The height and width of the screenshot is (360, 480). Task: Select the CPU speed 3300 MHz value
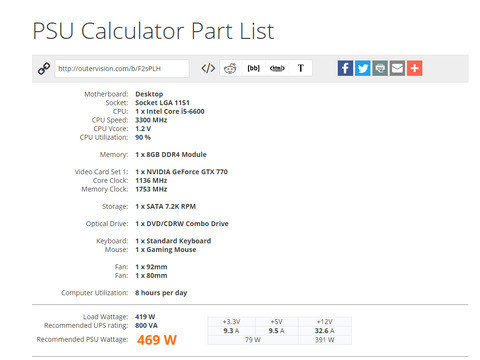click(151, 120)
